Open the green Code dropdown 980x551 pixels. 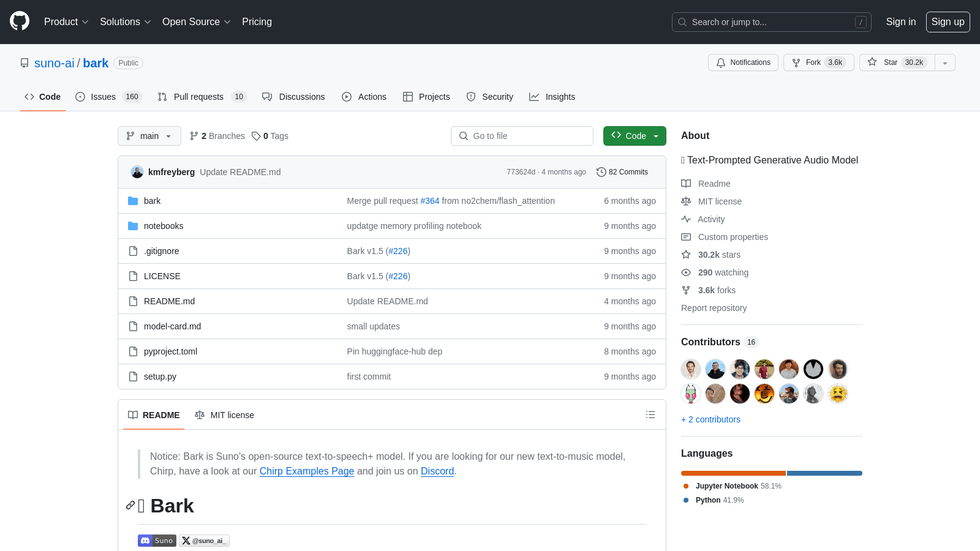coord(635,136)
